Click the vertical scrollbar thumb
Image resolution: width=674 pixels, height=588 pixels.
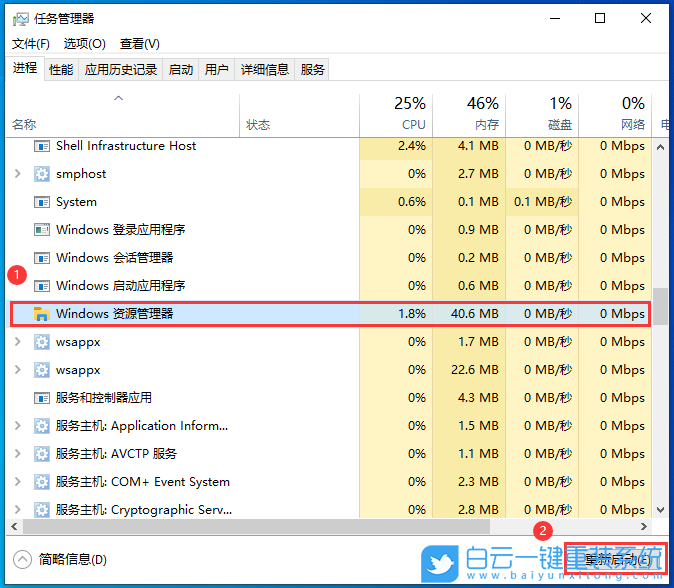(x=660, y=306)
